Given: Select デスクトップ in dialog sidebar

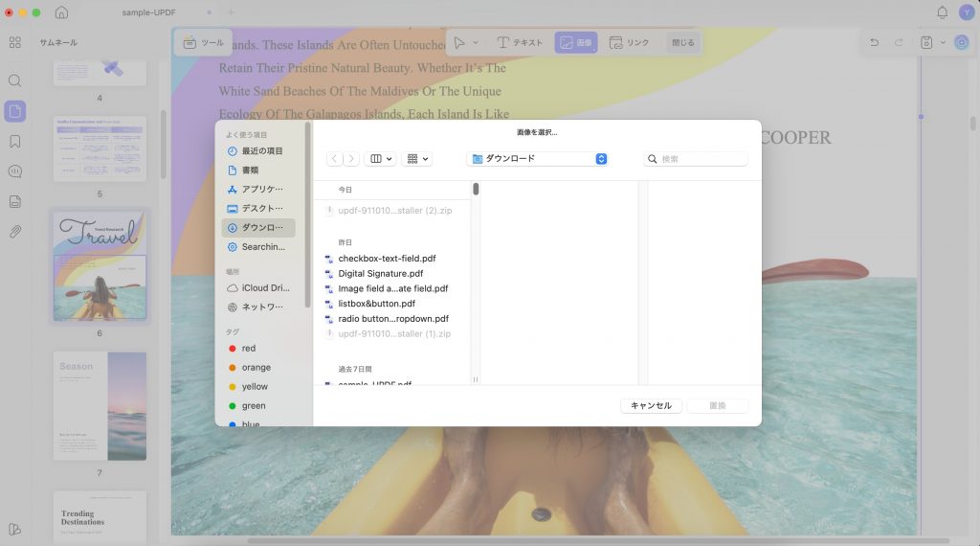Looking at the screenshot, I should [x=257, y=208].
